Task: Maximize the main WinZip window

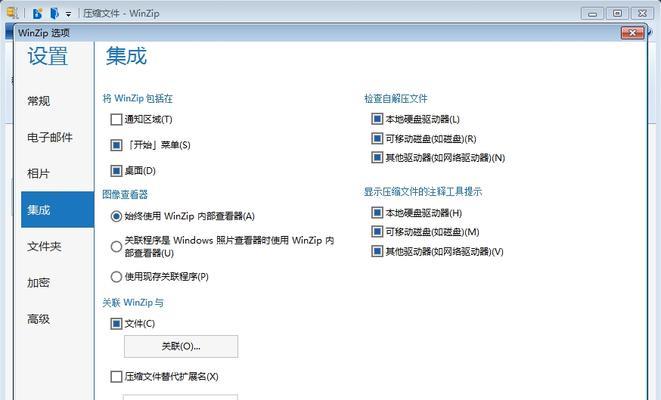Action: click(x=617, y=13)
